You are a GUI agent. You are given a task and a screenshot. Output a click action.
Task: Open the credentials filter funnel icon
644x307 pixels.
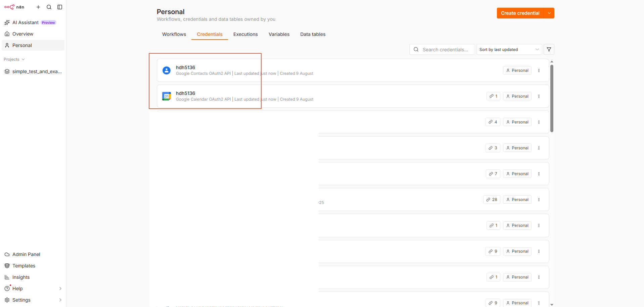pos(549,49)
